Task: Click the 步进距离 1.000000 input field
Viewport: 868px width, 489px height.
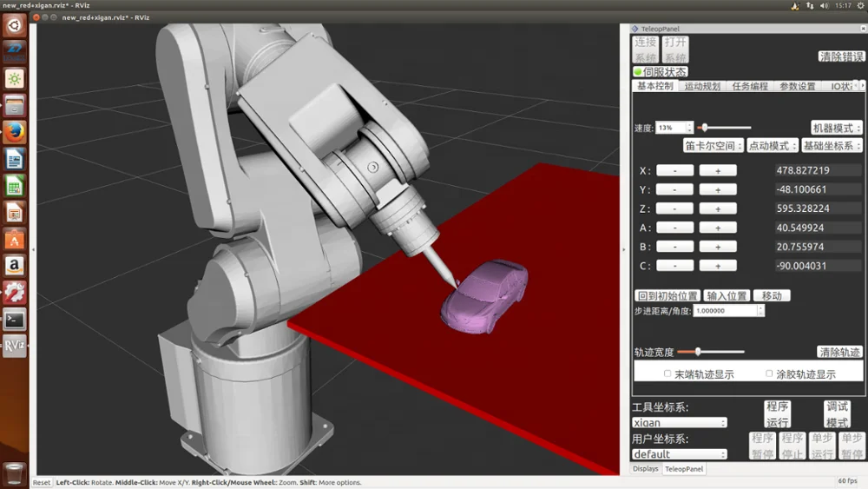Action: pos(725,311)
